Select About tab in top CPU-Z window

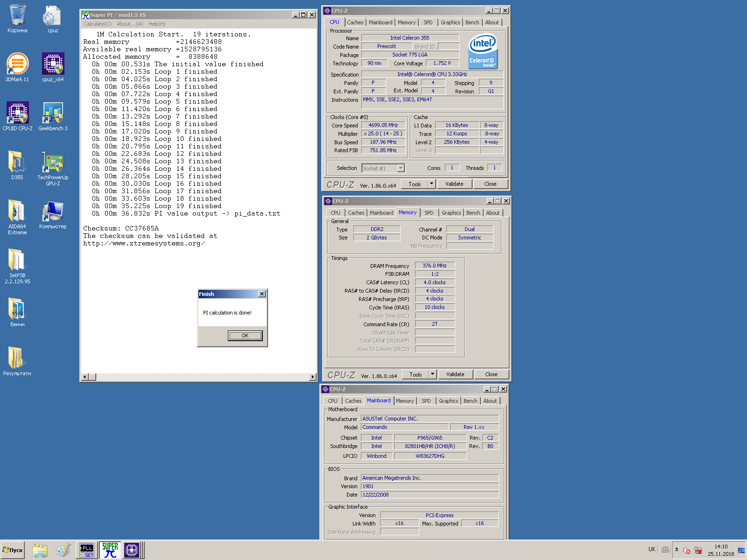pyautogui.click(x=492, y=22)
